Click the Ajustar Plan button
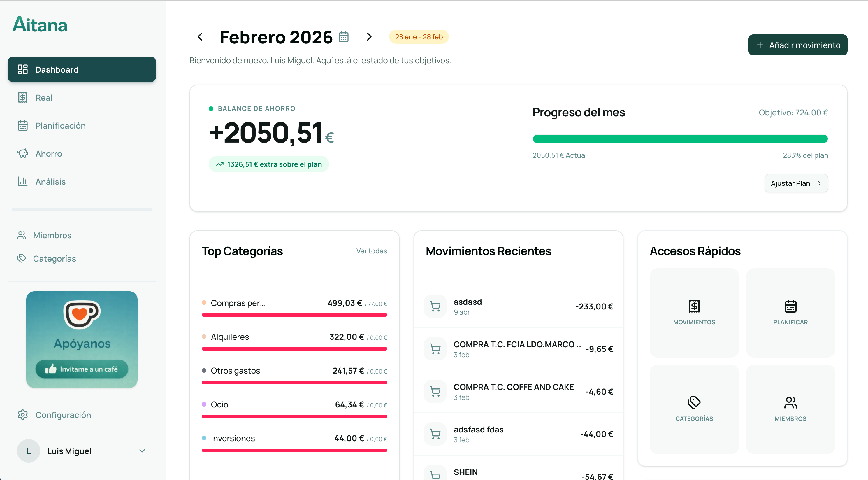 point(796,183)
